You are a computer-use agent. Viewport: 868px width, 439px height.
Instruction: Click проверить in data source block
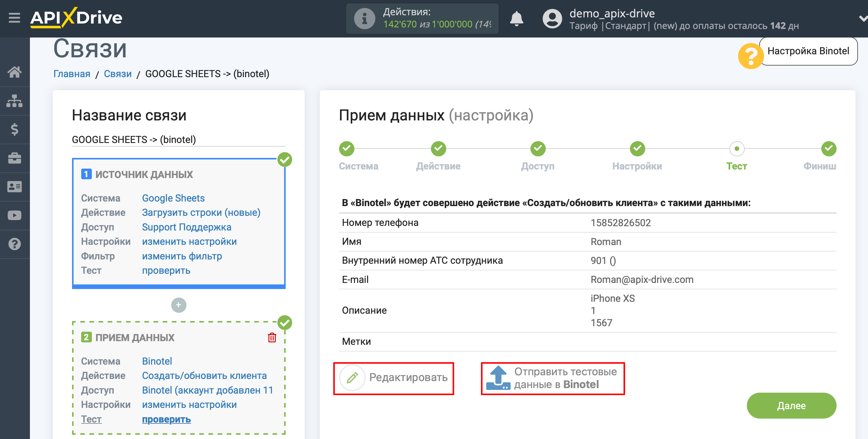coord(166,270)
